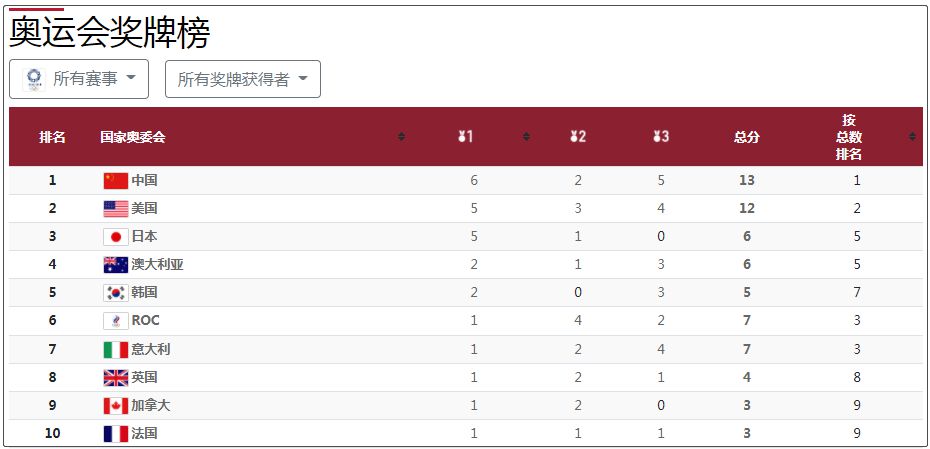Click the South Korea flag icon
The image size is (930, 449).
[x=116, y=292]
